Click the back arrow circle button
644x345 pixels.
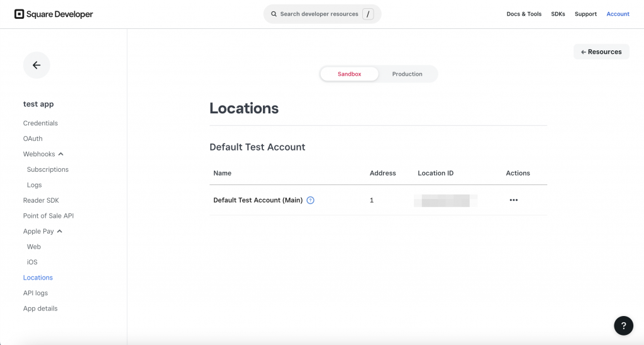[x=36, y=65]
